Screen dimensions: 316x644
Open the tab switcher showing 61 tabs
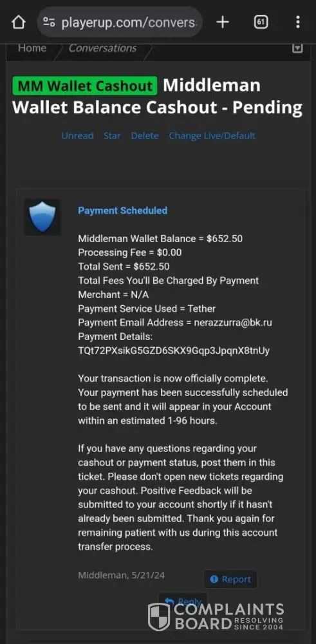[x=261, y=22]
